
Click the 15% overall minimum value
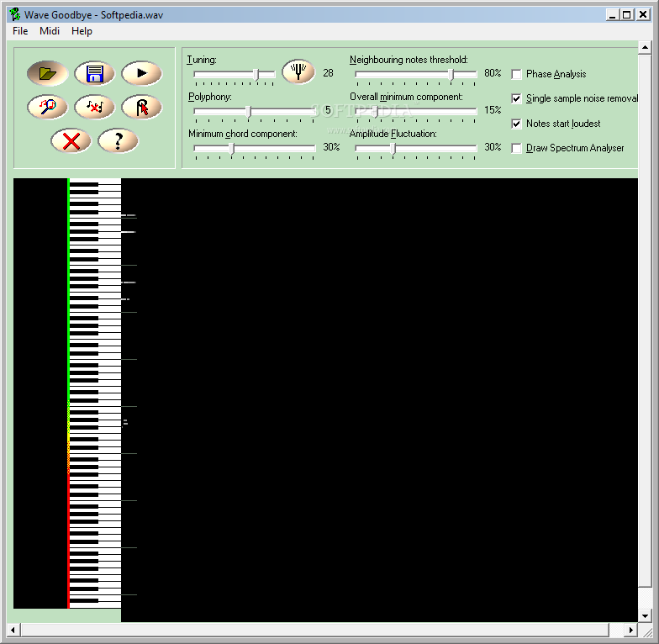coord(493,110)
